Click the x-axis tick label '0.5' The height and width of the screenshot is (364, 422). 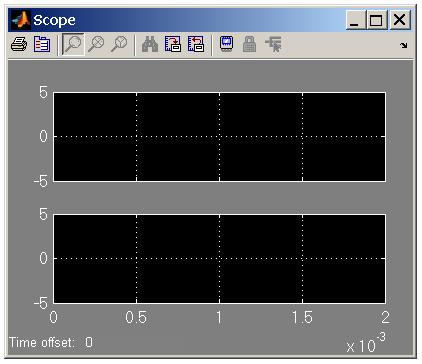pyautogui.click(x=136, y=317)
